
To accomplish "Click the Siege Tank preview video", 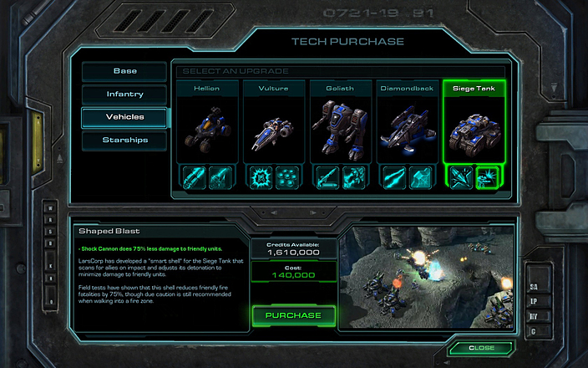I will tap(426, 277).
